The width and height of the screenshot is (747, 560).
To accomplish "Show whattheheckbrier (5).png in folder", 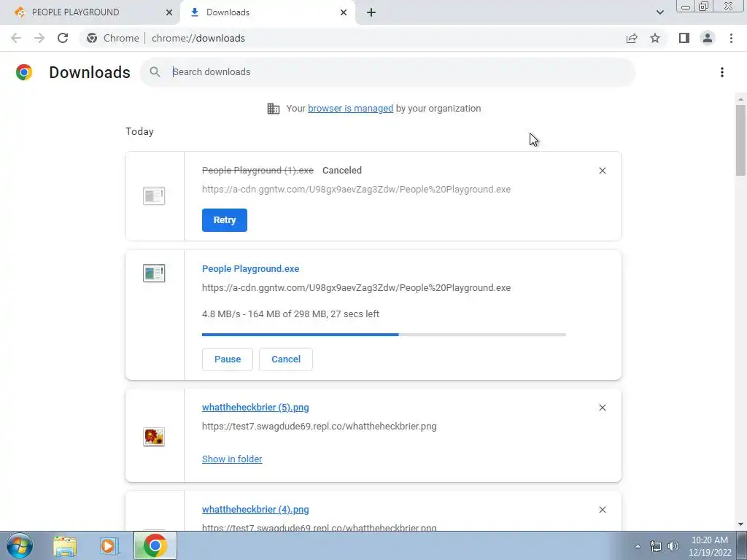I will [232, 459].
